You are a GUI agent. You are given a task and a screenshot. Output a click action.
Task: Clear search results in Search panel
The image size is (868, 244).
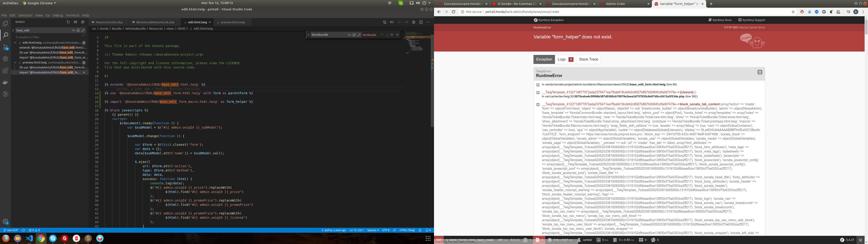click(x=75, y=22)
